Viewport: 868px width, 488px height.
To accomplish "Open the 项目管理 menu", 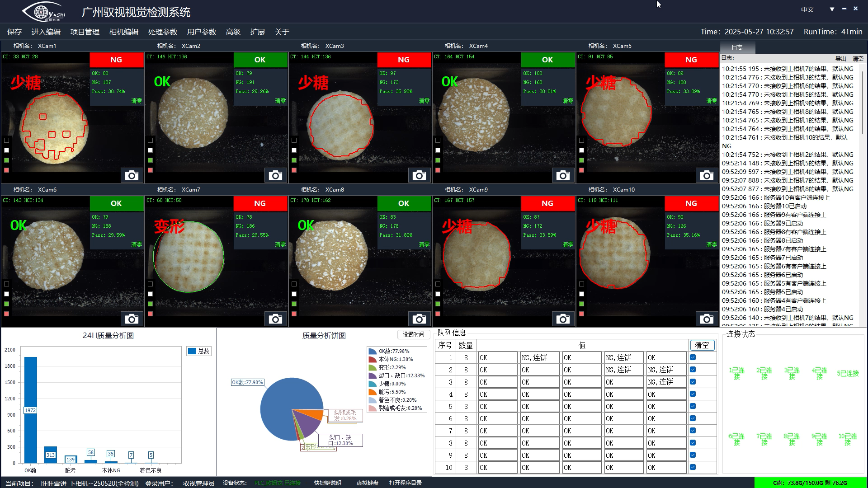I will click(85, 32).
